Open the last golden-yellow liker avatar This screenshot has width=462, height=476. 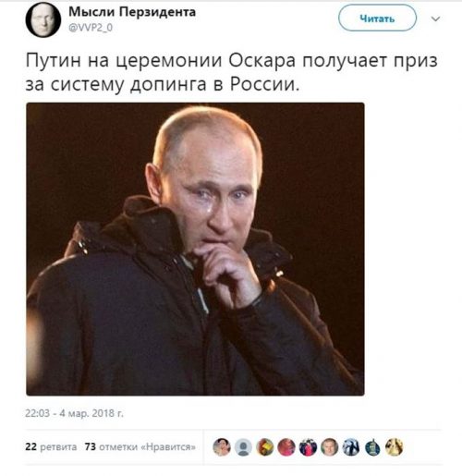[395, 447]
